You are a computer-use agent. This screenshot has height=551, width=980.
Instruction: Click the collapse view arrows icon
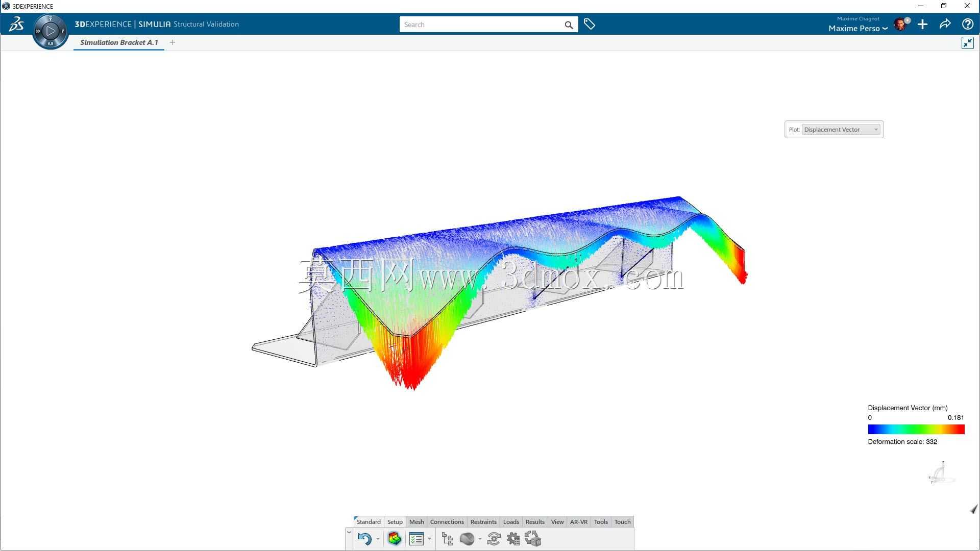point(967,43)
